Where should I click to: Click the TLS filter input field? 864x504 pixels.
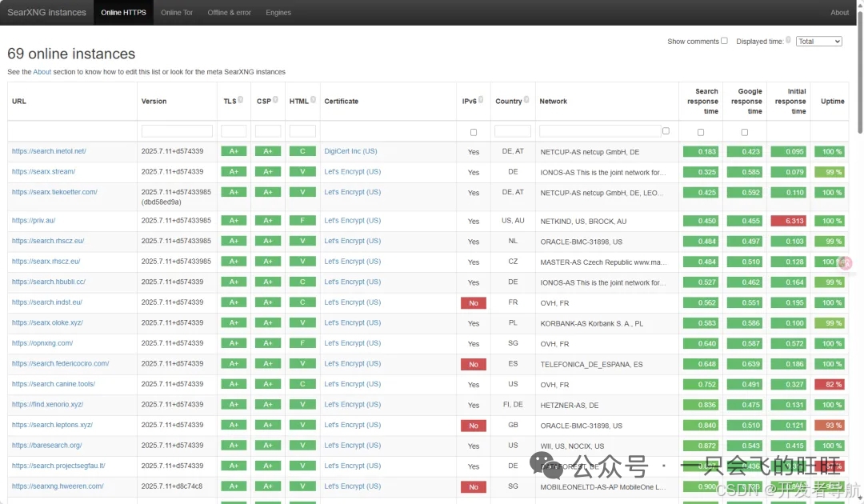(234, 131)
